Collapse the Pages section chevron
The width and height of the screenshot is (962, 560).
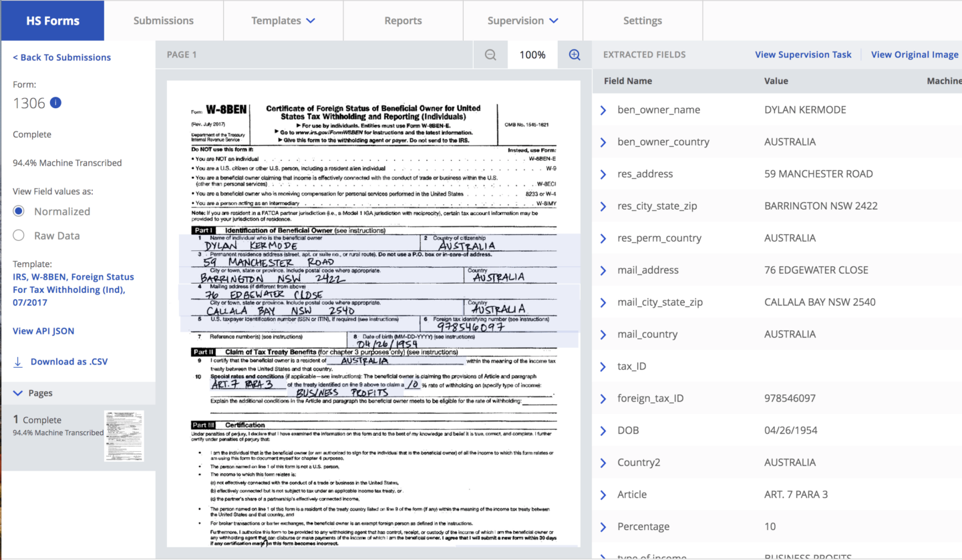click(18, 393)
